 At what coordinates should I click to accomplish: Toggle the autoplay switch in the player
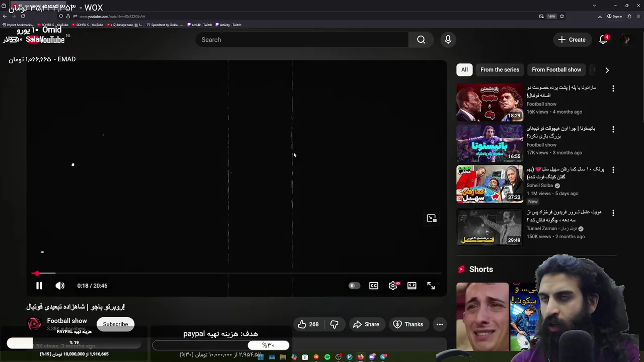point(354,286)
